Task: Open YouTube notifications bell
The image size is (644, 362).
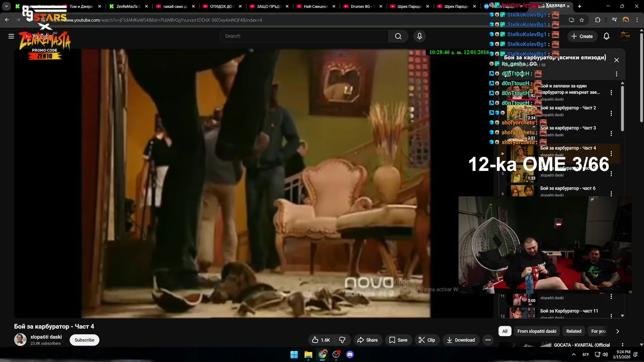Action: pos(606,36)
